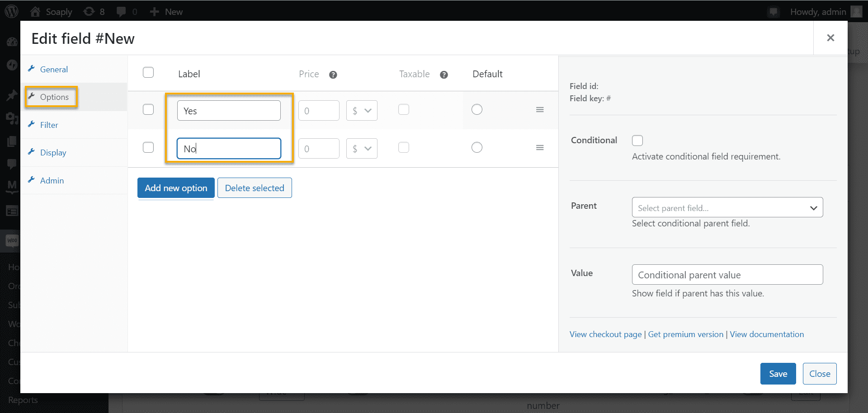The width and height of the screenshot is (868, 413).
Task: Click the price field for No
Action: [x=319, y=149]
